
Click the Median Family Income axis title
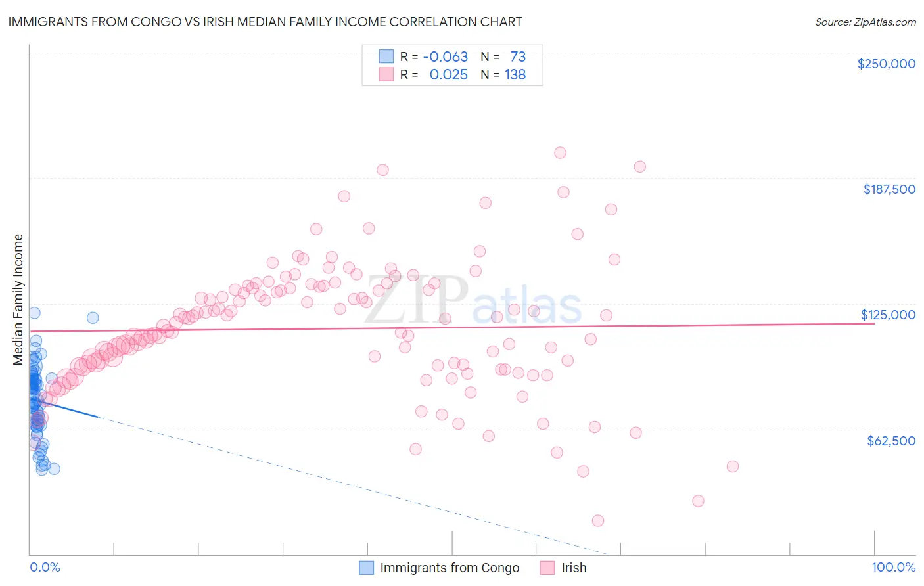pos(18,299)
